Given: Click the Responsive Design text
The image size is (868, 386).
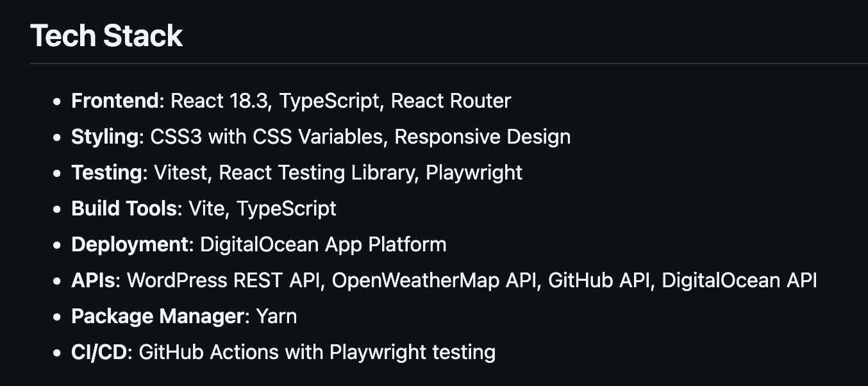Looking at the screenshot, I should (x=482, y=137).
